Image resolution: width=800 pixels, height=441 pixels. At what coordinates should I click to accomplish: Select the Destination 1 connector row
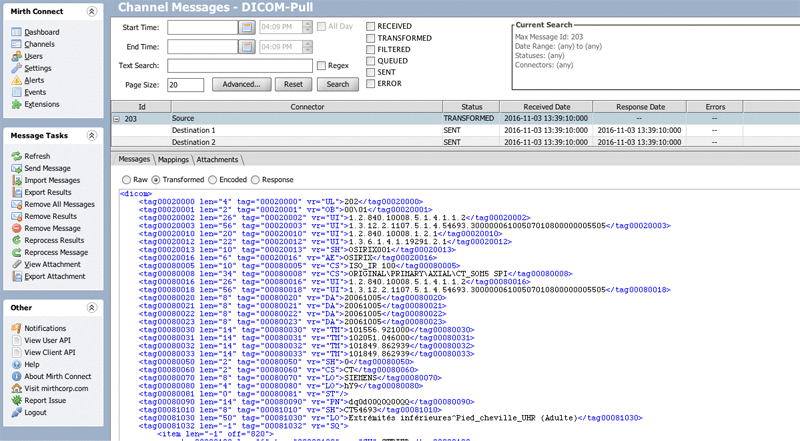(x=455, y=130)
